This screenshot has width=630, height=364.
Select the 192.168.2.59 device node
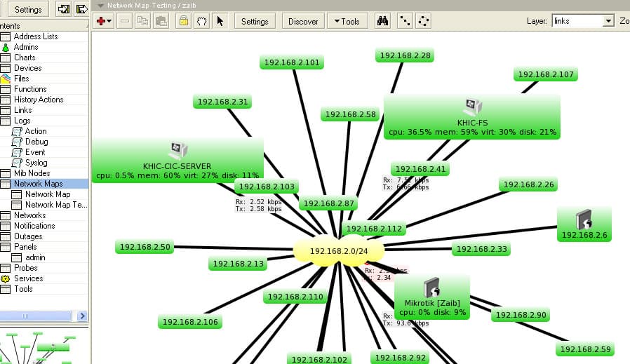[585, 349]
